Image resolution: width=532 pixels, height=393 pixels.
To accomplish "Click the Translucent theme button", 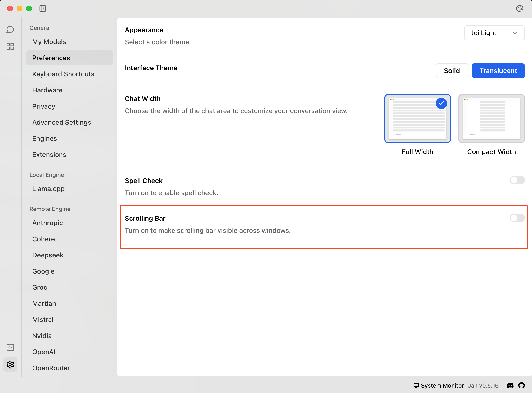I will tap(498, 71).
